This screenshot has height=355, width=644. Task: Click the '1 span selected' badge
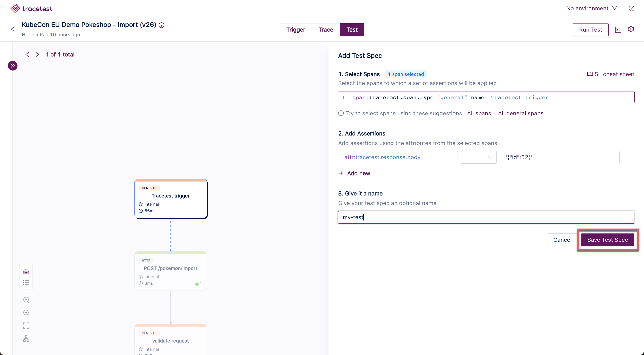pos(406,74)
